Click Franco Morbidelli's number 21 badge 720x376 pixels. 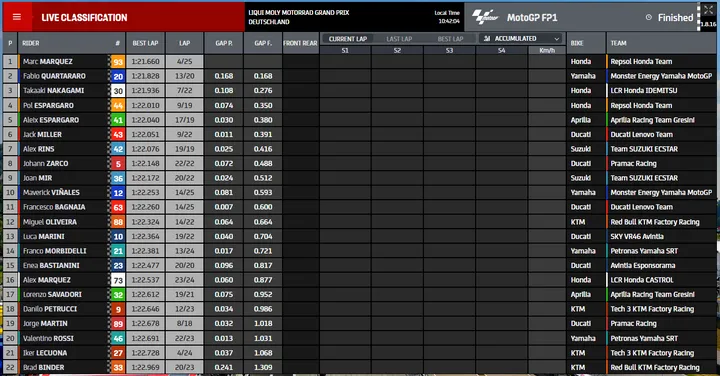[118, 251]
